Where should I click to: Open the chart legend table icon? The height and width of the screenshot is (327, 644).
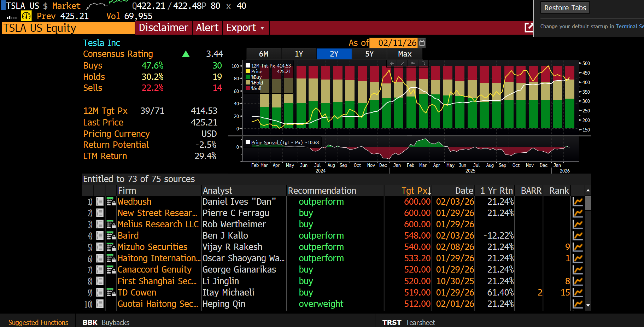click(x=413, y=63)
